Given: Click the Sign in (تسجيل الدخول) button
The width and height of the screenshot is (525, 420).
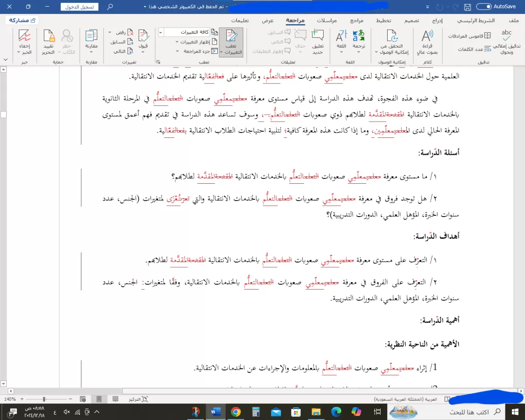Looking at the screenshot, I should 80,7.
